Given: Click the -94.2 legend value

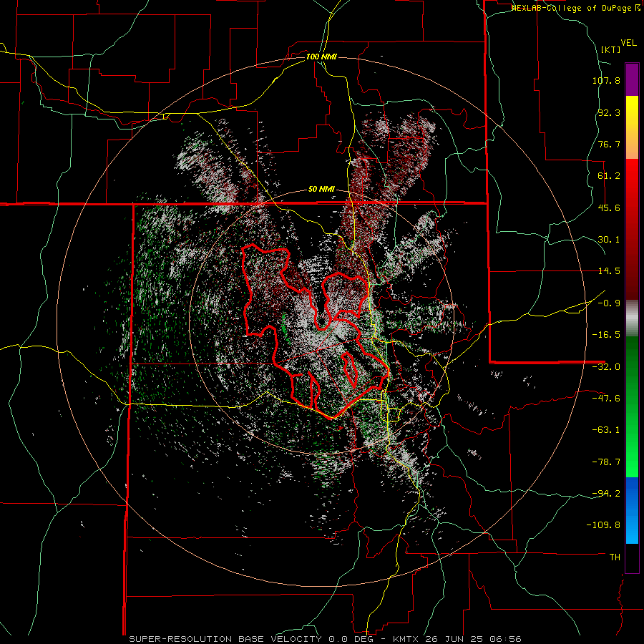Looking at the screenshot, I should (606, 494).
